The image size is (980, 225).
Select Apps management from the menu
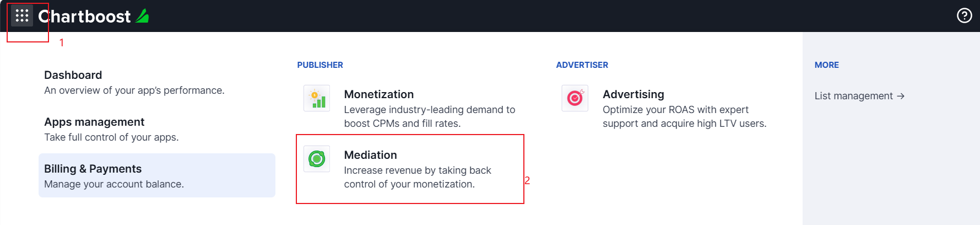pos(94,122)
